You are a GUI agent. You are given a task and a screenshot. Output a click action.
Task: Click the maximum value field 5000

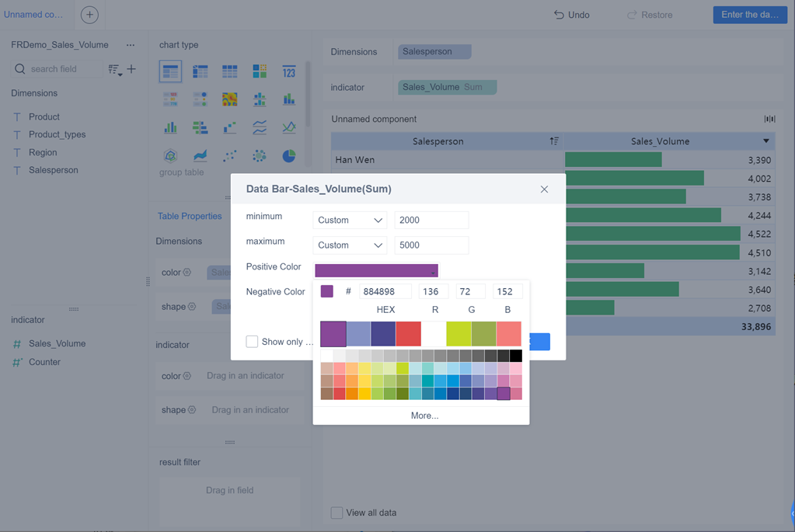coord(431,245)
